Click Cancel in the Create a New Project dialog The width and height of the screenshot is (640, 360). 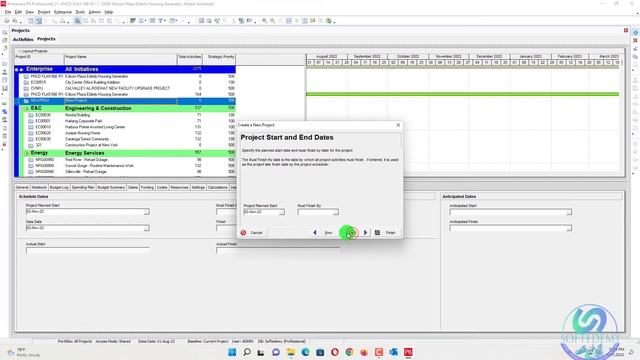click(252, 233)
